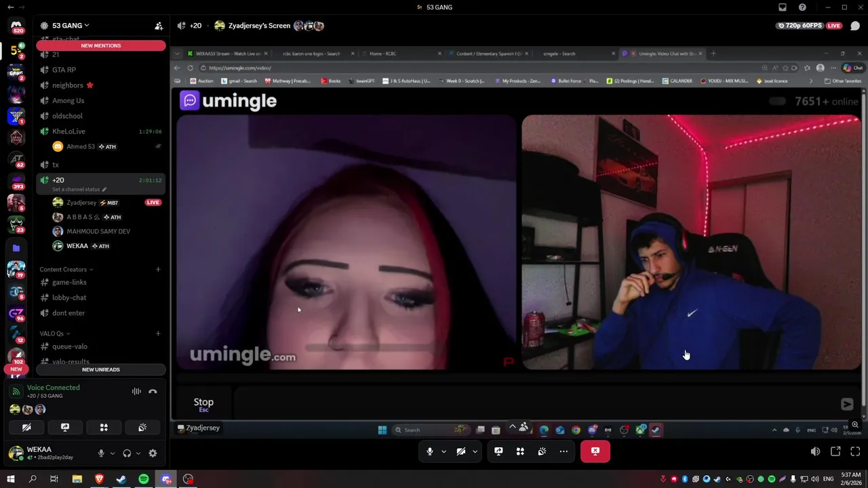Mute microphone in user panel
Viewport: 868px width, 488px height.
[101, 453]
